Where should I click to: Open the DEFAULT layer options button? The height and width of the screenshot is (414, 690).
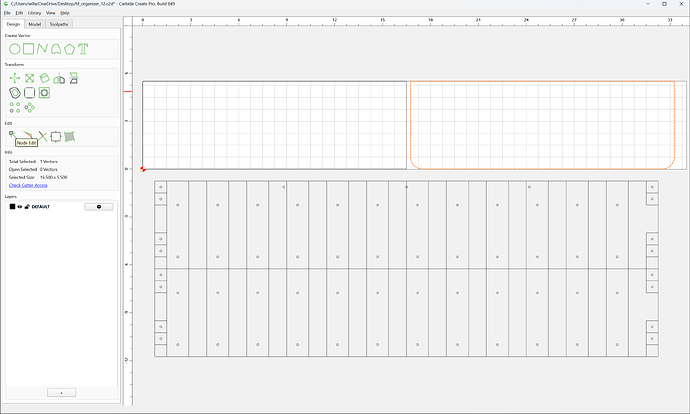point(99,207)
